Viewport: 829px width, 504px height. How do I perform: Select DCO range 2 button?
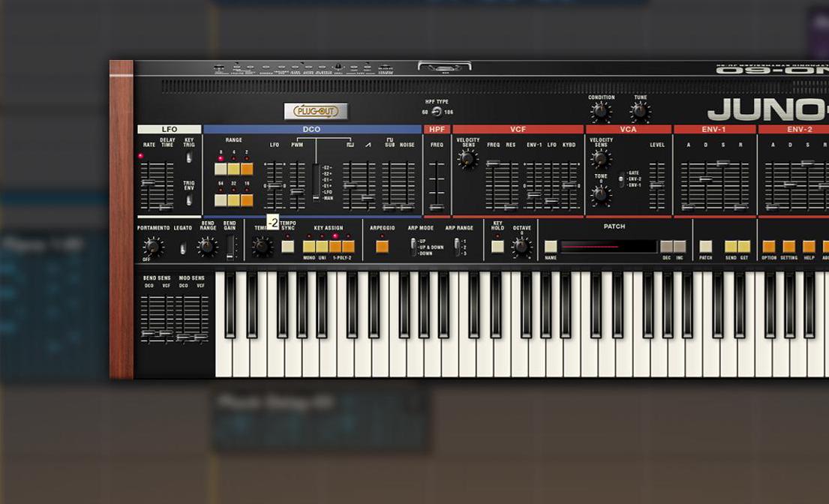pyautogui.click(x=246, y=169)
